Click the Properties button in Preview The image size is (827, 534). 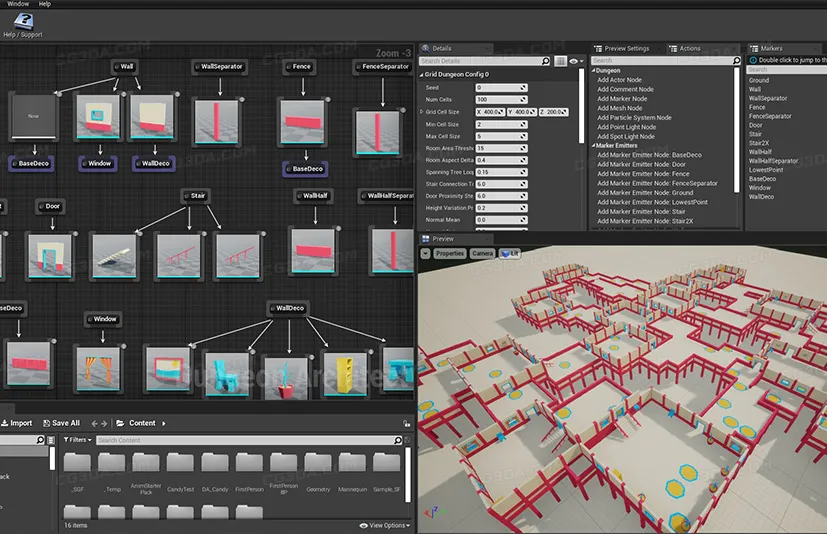pos(449,254)
